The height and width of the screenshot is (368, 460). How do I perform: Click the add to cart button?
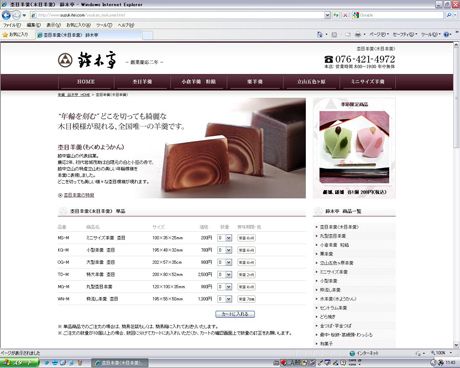(x=235, y=314)
